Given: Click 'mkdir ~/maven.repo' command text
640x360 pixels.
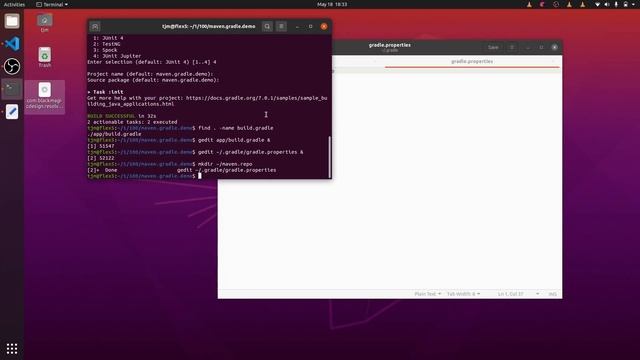Looking at the screenshot, I should point(225,164).
